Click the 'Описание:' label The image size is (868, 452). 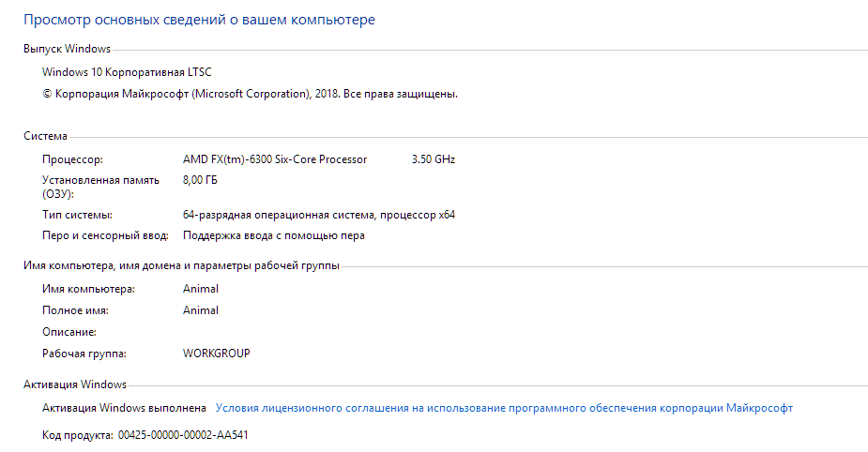pos(69,333)
